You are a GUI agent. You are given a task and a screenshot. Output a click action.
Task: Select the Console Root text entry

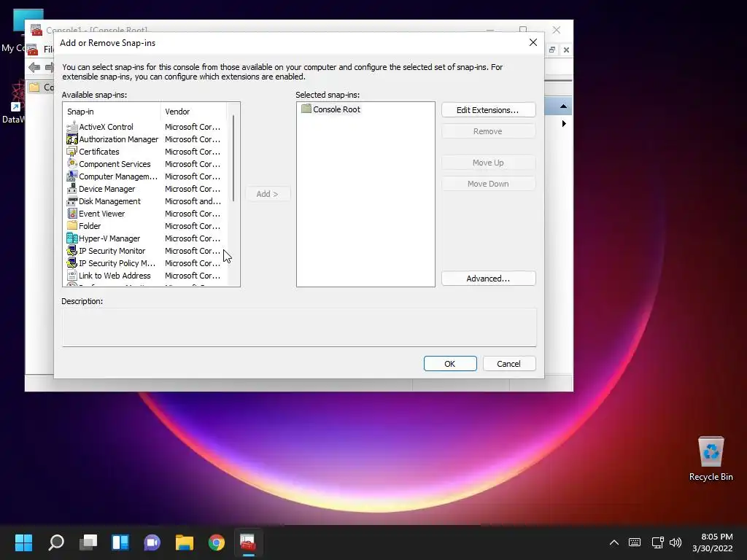coord(336,109)
